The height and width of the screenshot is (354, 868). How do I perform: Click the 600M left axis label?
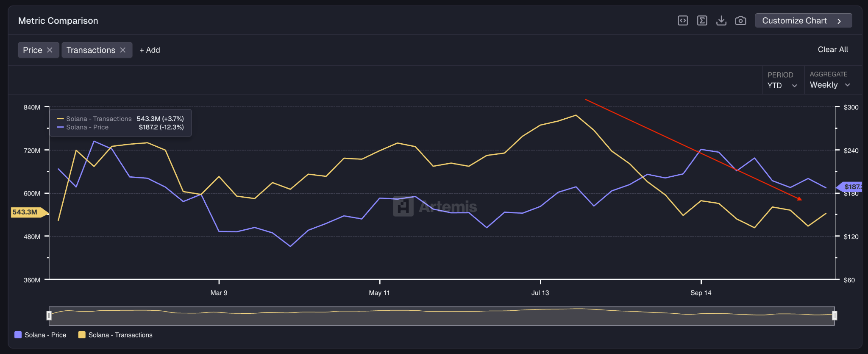(x=32, y=193)
